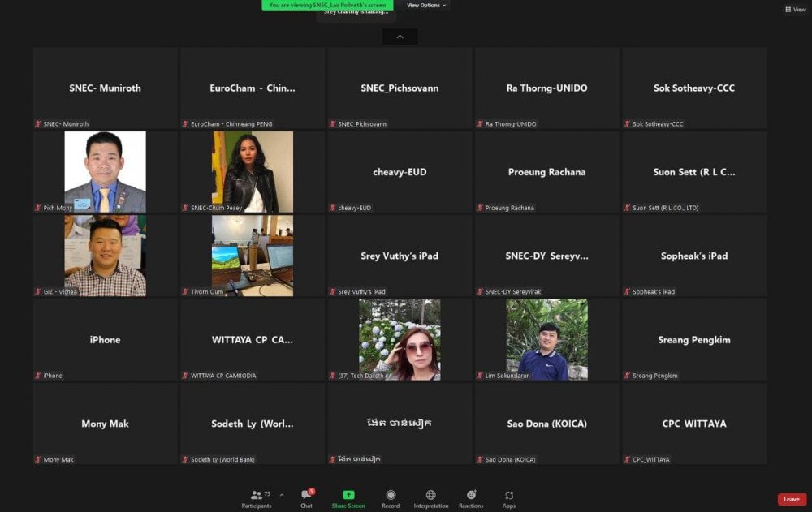This screenshot has width=812, height=512.
Task: Click the GIZ - Vichea participant tile
Action: tap(106, 255)
